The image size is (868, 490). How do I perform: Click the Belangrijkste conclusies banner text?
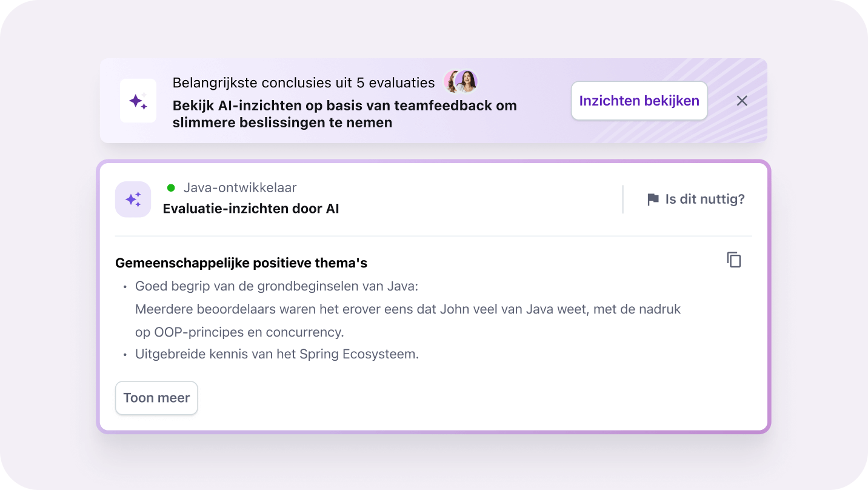coord(304,82)
